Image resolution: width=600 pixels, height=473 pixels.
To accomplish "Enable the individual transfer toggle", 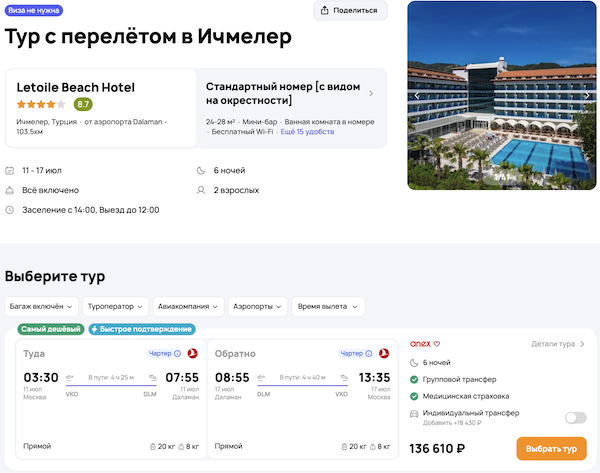I will [575, 418].
